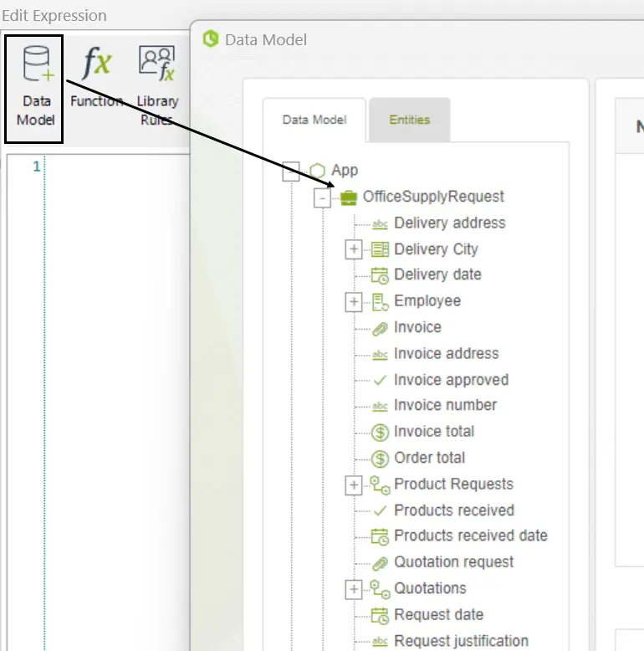
Task: Expand the Employee node
Action: pyautogui.click(x=354, y=301)
